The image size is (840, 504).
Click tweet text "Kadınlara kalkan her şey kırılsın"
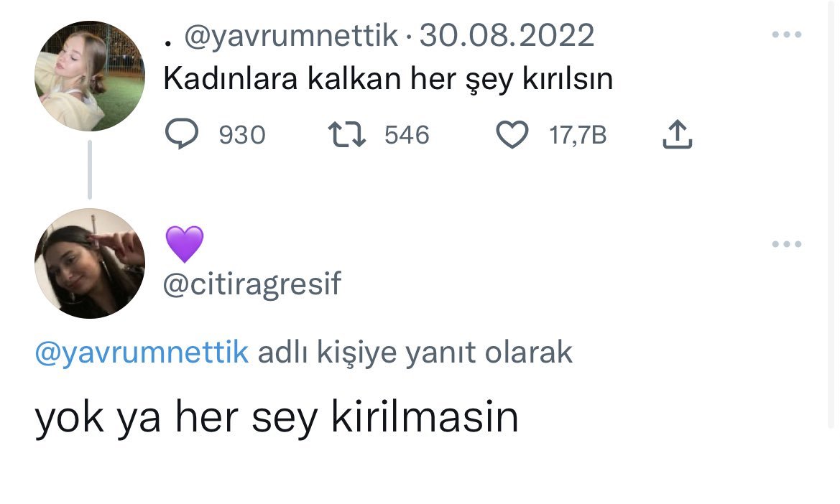[x=388, y=79]
